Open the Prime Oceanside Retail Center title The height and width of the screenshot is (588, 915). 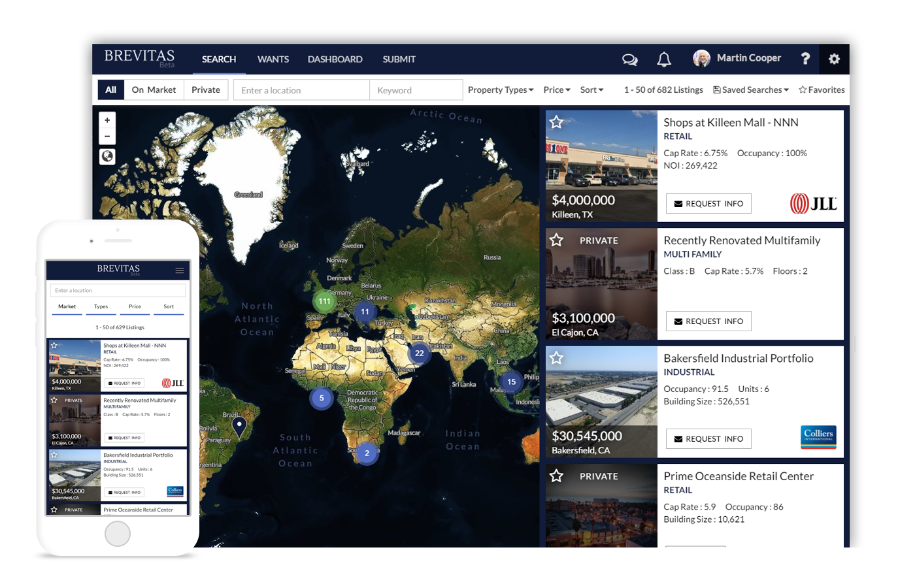pyautogui.click(x=739, y=476)
